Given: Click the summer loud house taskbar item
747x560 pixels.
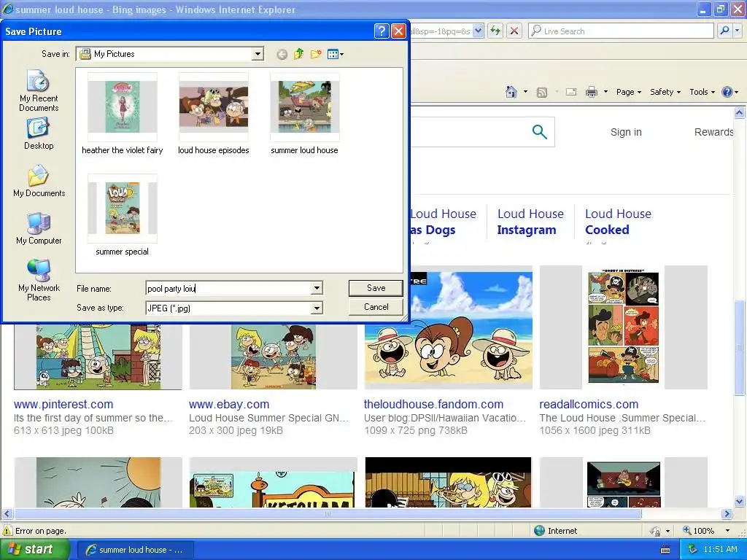Looking at the screenshot, I should (135, 550).
